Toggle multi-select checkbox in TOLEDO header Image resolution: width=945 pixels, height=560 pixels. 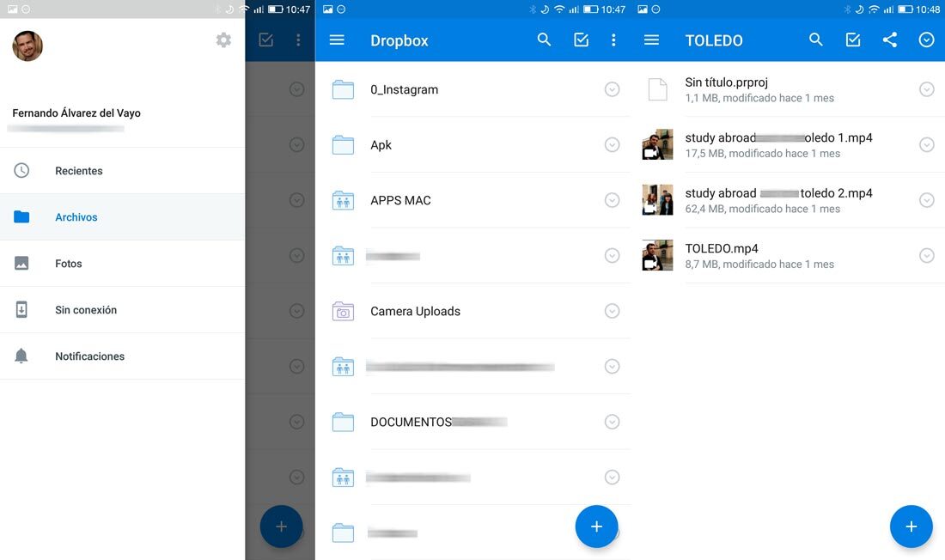[853, 40]
